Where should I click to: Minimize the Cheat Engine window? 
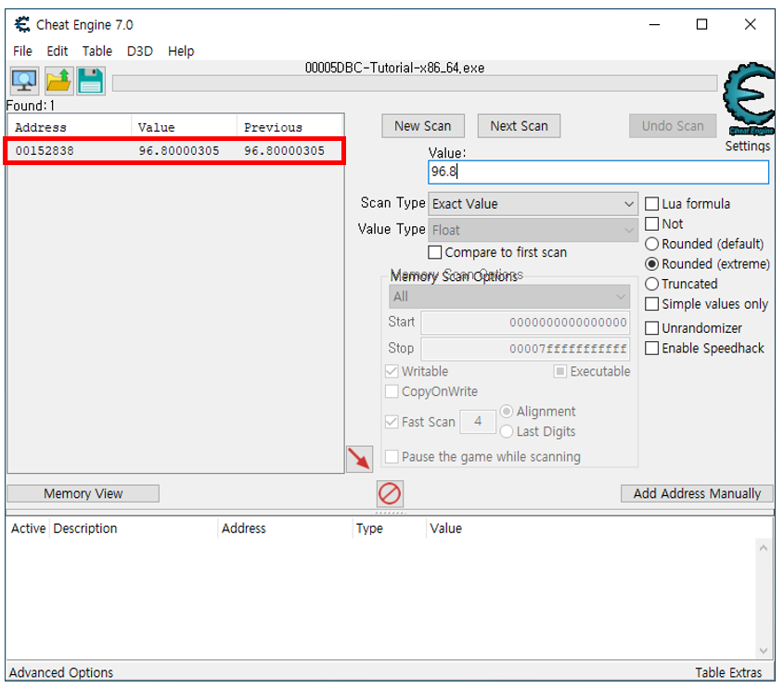coord(654,24)
